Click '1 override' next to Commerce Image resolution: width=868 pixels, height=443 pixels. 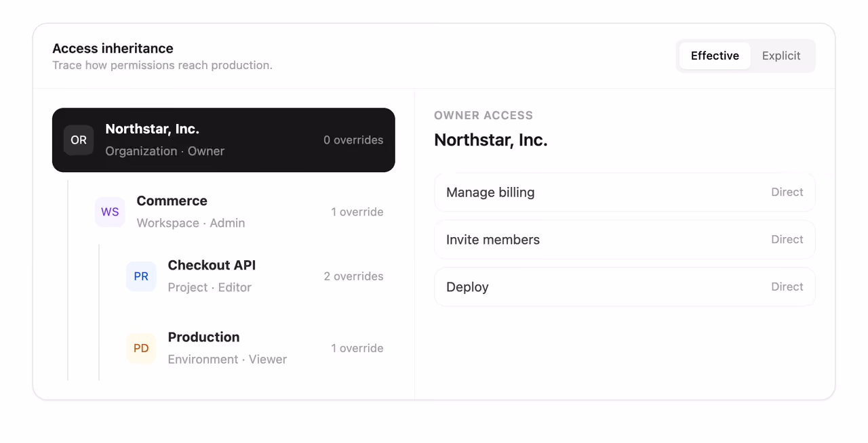click(x=357, y=212)
